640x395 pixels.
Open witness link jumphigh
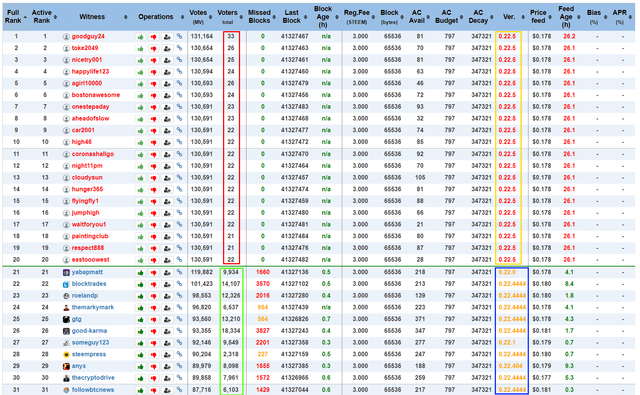click(x=86, y=213)
